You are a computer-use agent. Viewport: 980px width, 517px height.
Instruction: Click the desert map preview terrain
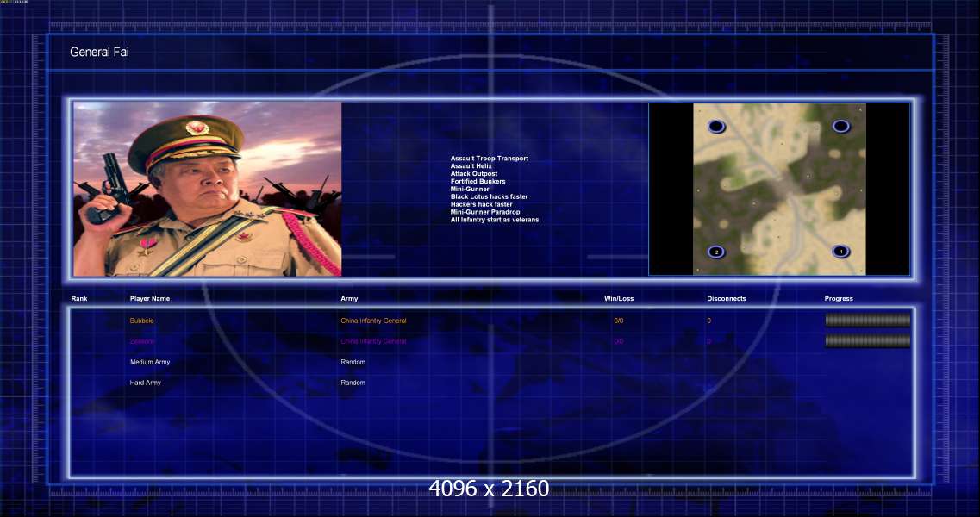coord(779,189)
